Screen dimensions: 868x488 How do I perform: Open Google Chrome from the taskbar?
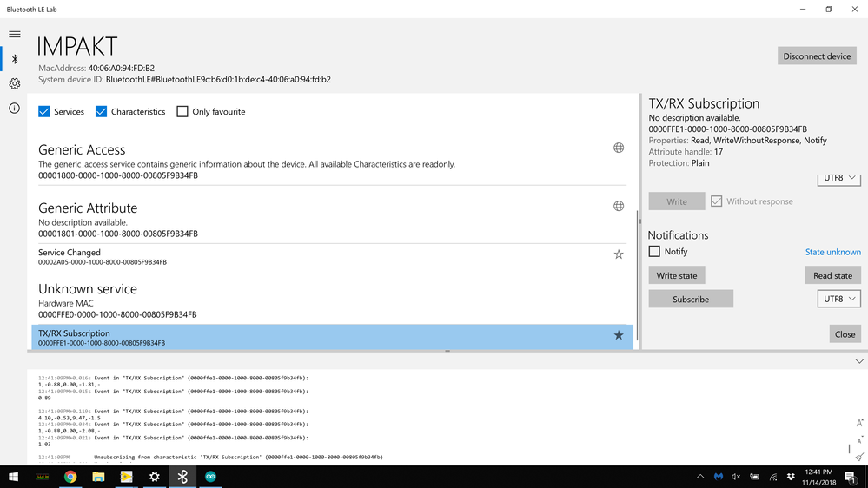tap(70, 477)
